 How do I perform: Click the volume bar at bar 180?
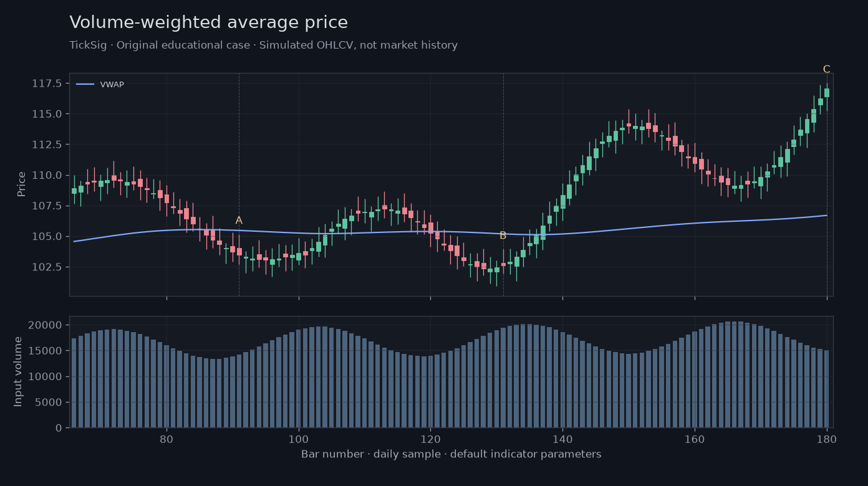827,389
